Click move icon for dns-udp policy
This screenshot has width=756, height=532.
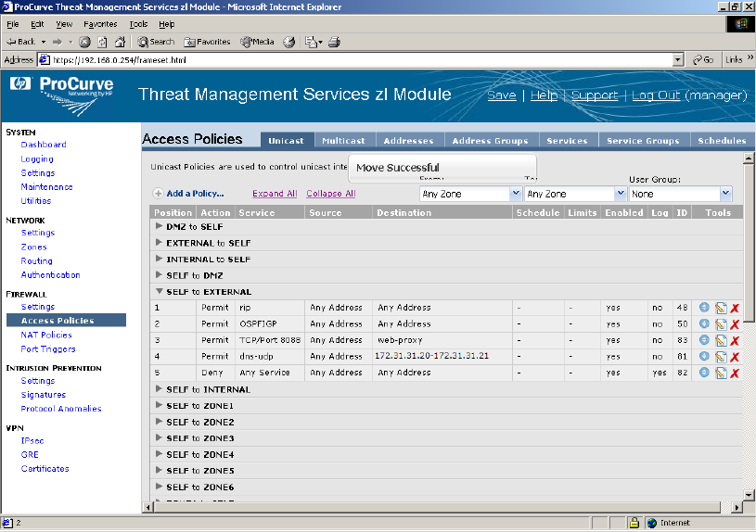[704, 356]
